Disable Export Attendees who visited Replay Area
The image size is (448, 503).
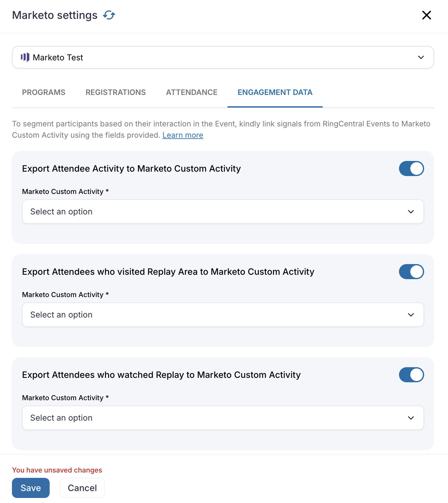point(411,272)
